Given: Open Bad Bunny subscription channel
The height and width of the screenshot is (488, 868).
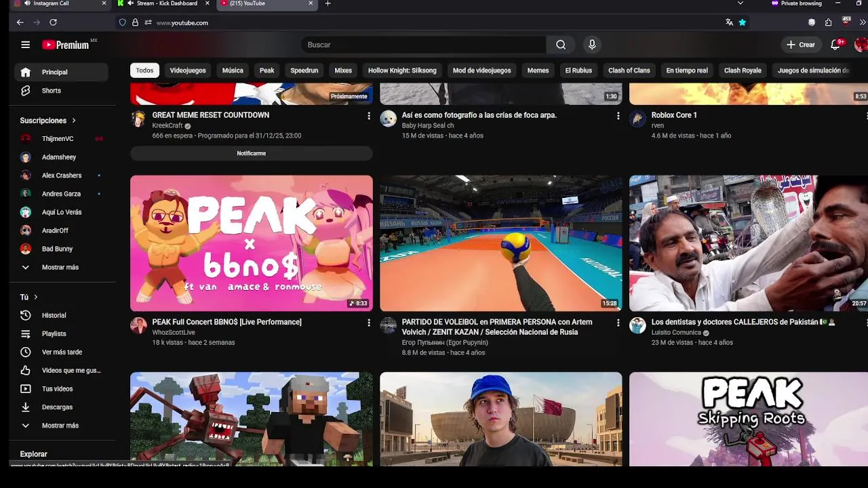Looking at the screenshot, I should (x=61, y=249).
